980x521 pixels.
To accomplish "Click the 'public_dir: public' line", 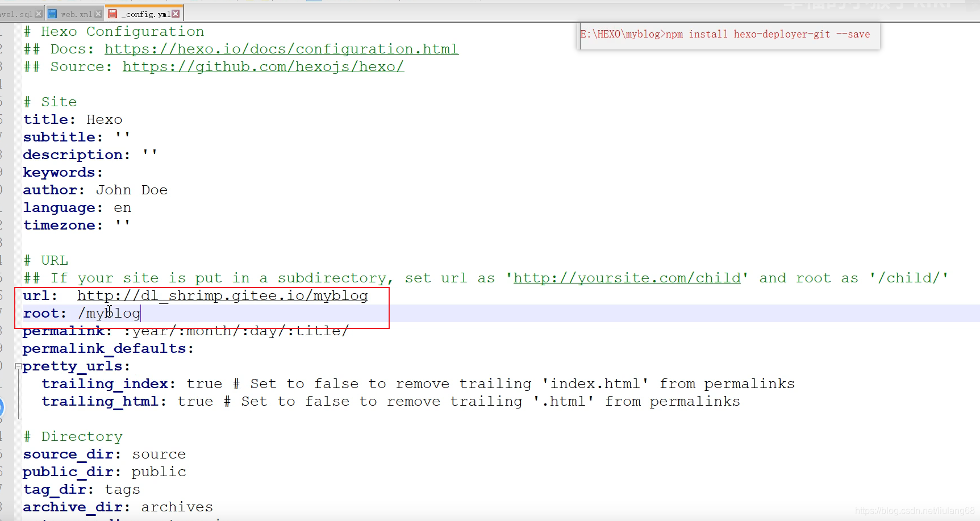I will (105, 472).
